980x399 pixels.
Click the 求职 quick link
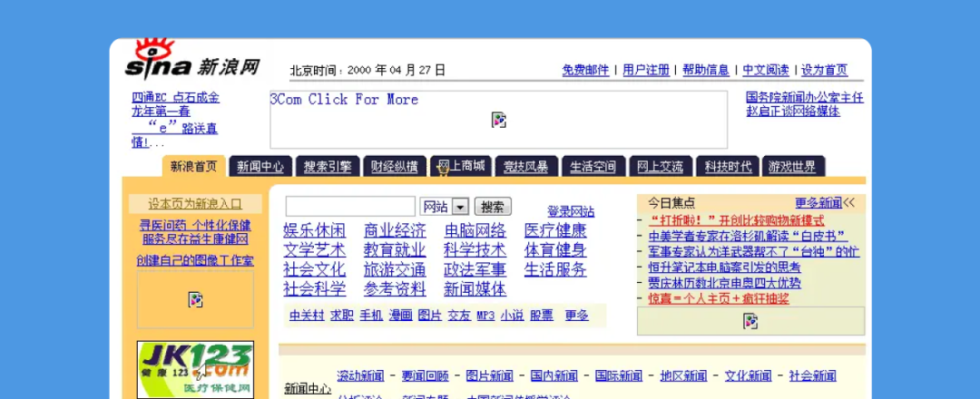point(342,316)
